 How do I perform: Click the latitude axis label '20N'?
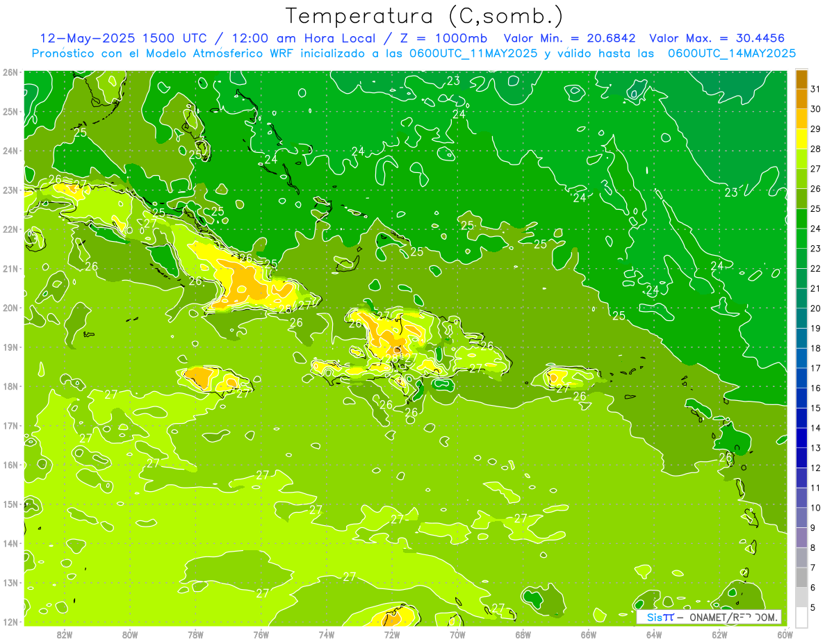[10, 308]
